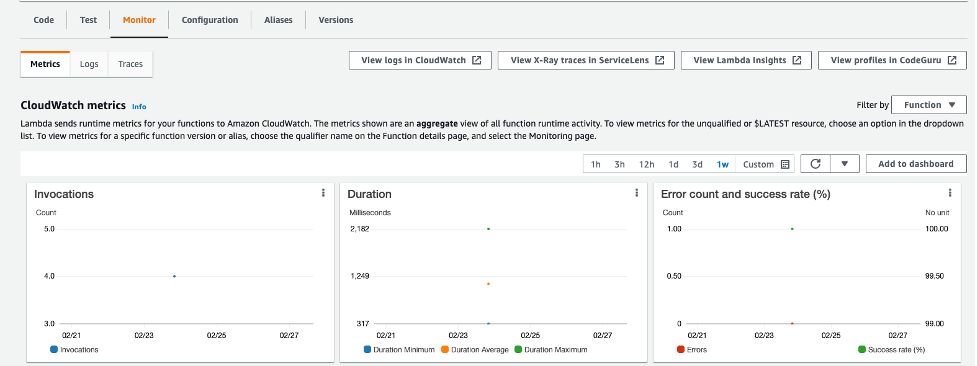Click the 1,249 value on Duration axis
Image resolution: width=977 pixels, height=366 pixels.
point(360,276)
